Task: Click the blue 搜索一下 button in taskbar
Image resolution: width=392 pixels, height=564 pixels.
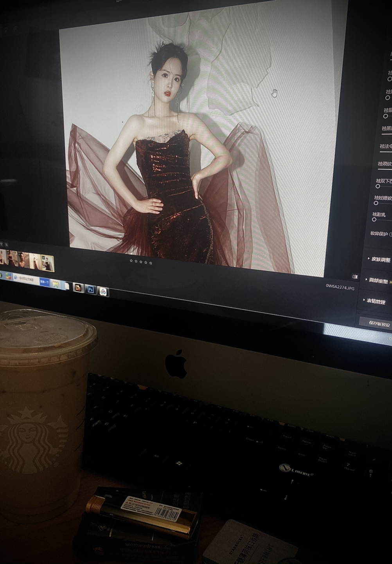Action: [45, 282]
